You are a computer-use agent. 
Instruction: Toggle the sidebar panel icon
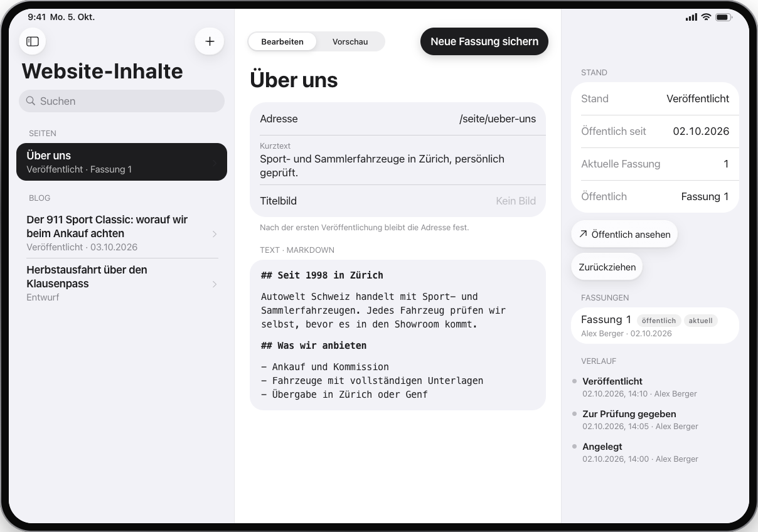point(33,41)
